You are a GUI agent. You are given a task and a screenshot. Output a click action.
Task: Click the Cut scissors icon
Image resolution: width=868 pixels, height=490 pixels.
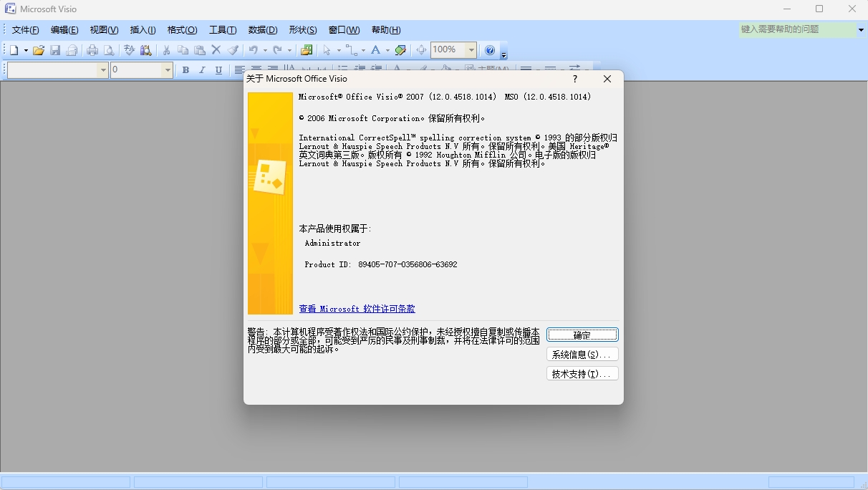click(166, 50)
